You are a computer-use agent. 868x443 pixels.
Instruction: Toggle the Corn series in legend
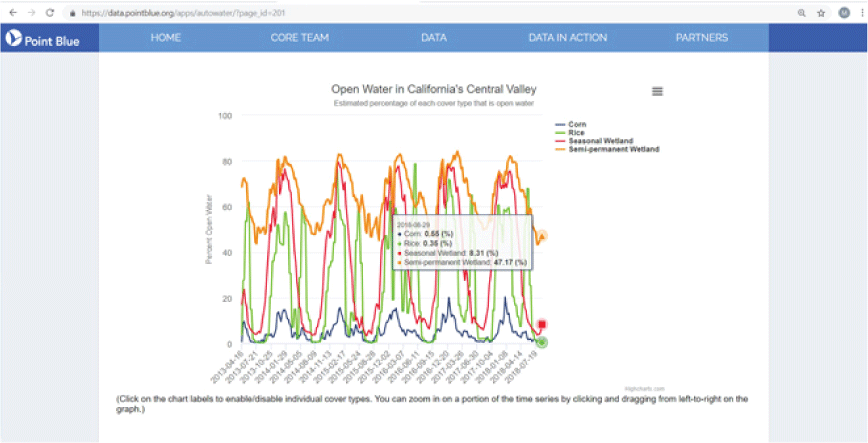point(576,123)
